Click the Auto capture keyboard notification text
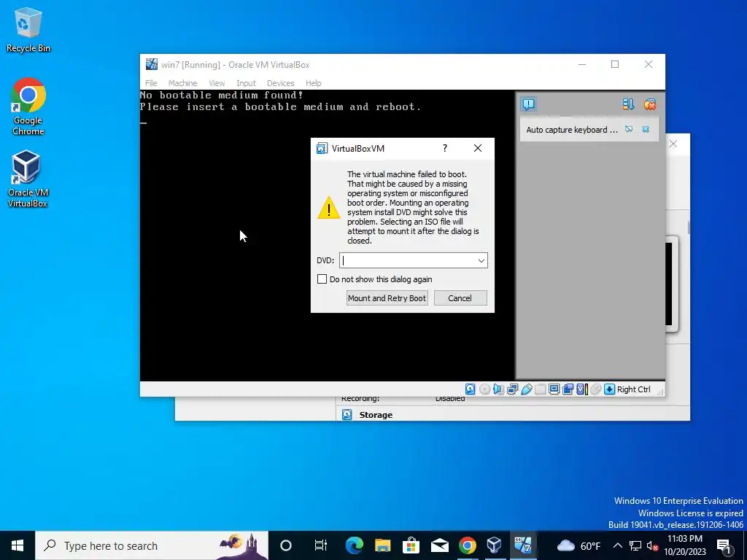The image size is (747, 560). (x=572, y=130)
